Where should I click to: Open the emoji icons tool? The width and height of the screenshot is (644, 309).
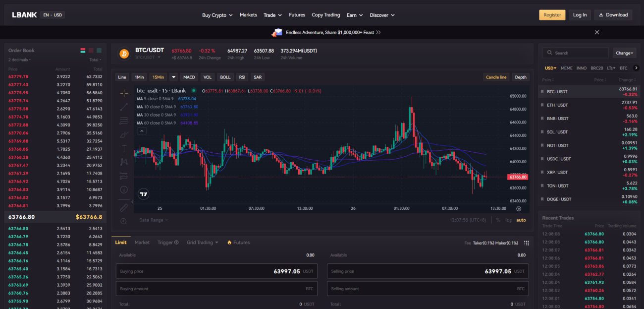(124, 189)
